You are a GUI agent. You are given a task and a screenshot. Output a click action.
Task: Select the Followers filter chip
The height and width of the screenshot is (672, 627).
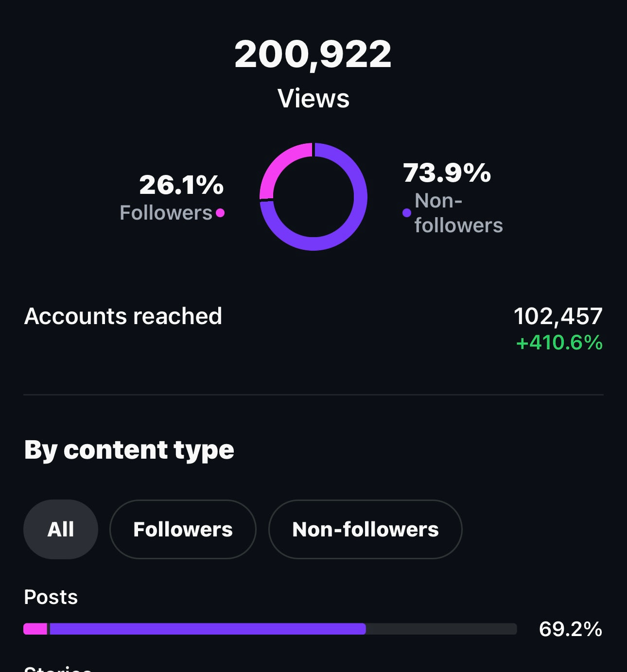(183, 529)
